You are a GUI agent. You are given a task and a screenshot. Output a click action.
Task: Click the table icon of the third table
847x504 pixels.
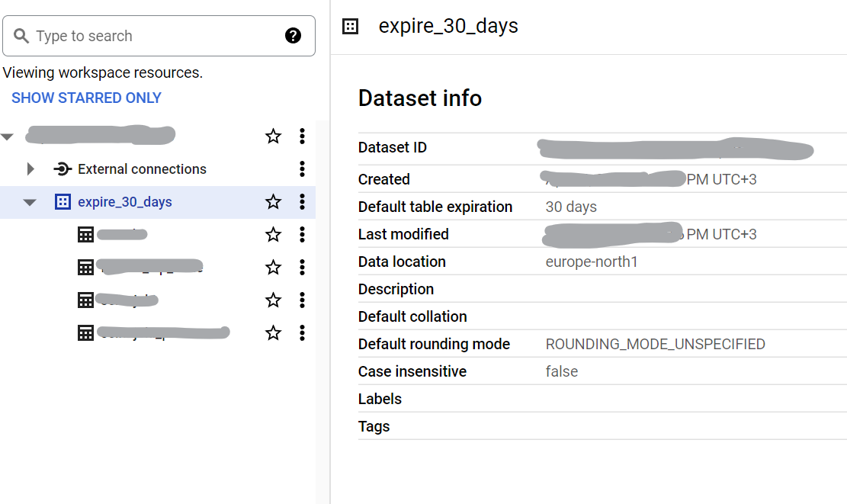coord(86,300)
